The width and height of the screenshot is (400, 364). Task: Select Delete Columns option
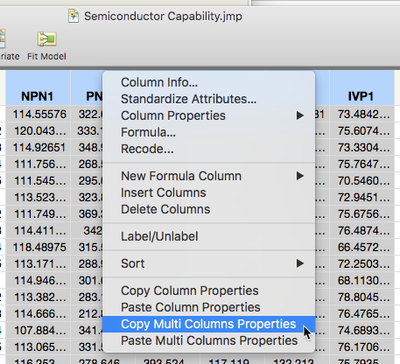[x=165, y=209]
